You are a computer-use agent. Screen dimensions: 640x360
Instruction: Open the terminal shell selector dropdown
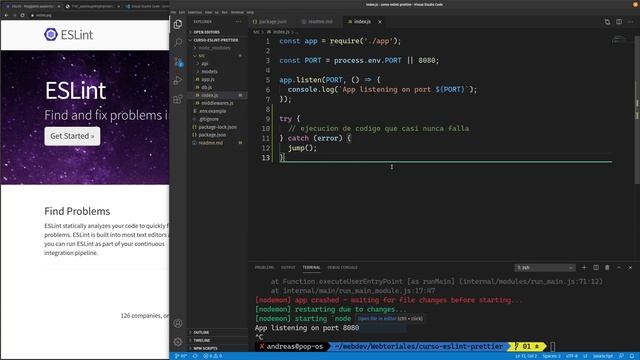(545, 268)
